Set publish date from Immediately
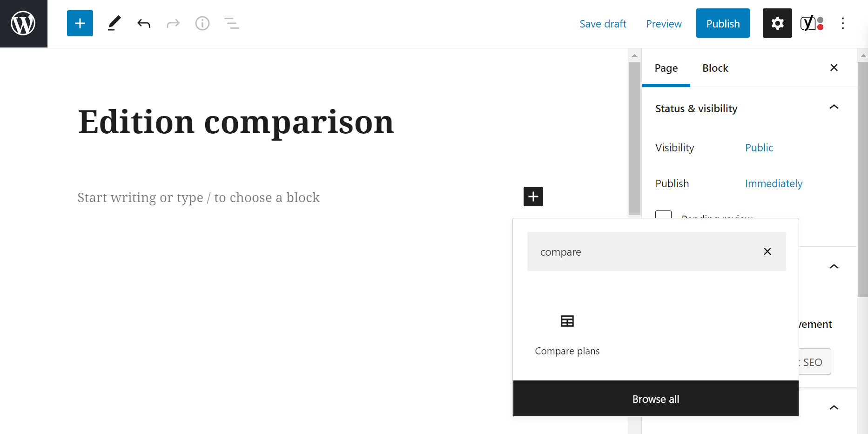This screenshot has height=434, width=868. 774,183
